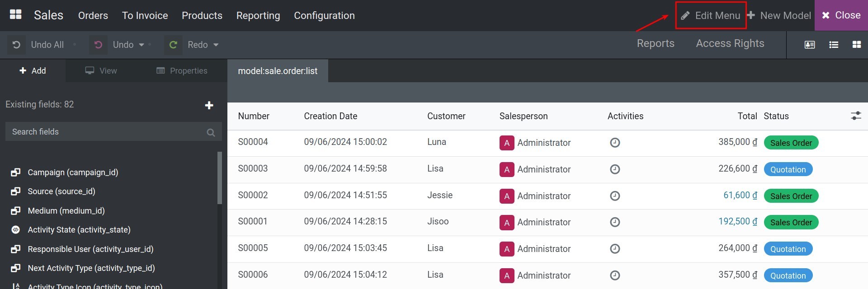Open optional columns settings icon
Image resolution: width=868 pixels, height=289 pixels.
coord(856,116)
